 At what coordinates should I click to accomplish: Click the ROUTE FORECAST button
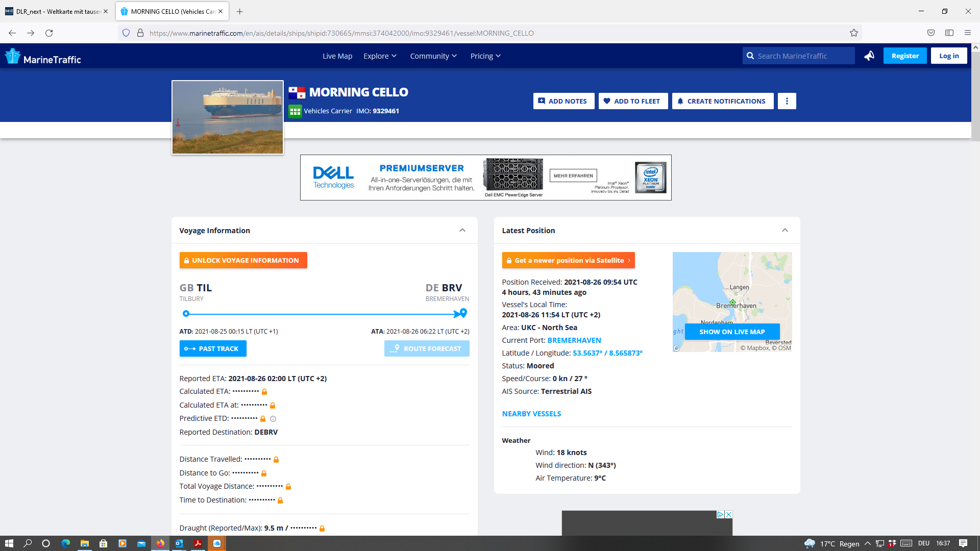pos(427,348)
